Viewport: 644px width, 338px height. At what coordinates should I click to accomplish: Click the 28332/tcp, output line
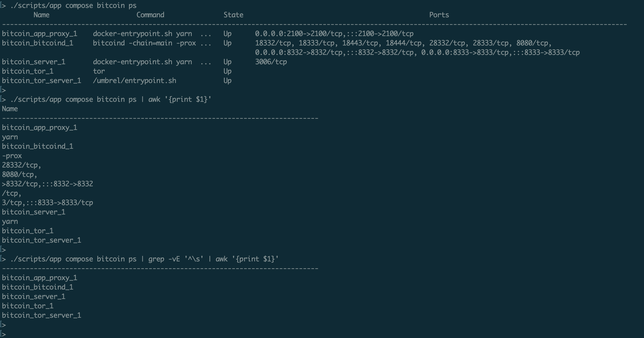click(x=21, y=165)
